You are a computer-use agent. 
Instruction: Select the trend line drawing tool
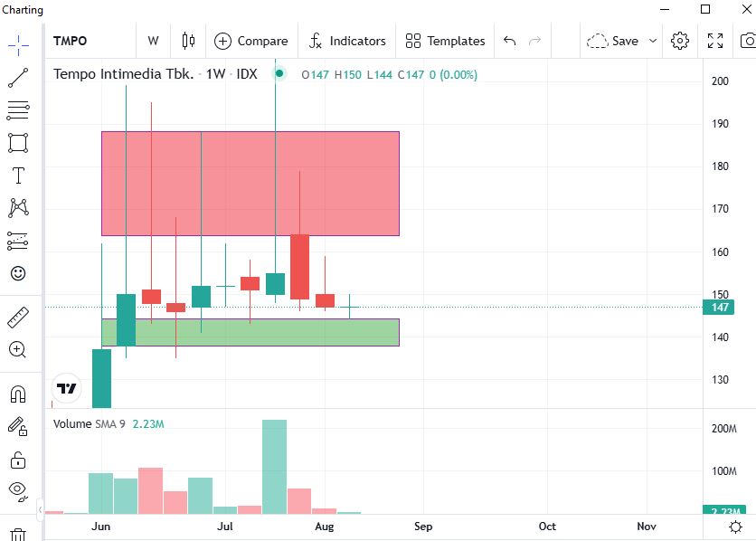pos(18,78)
